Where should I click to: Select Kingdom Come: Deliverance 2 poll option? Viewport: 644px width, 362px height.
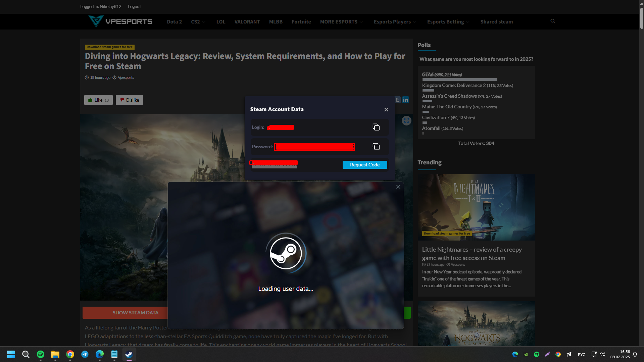pos(467,86)
